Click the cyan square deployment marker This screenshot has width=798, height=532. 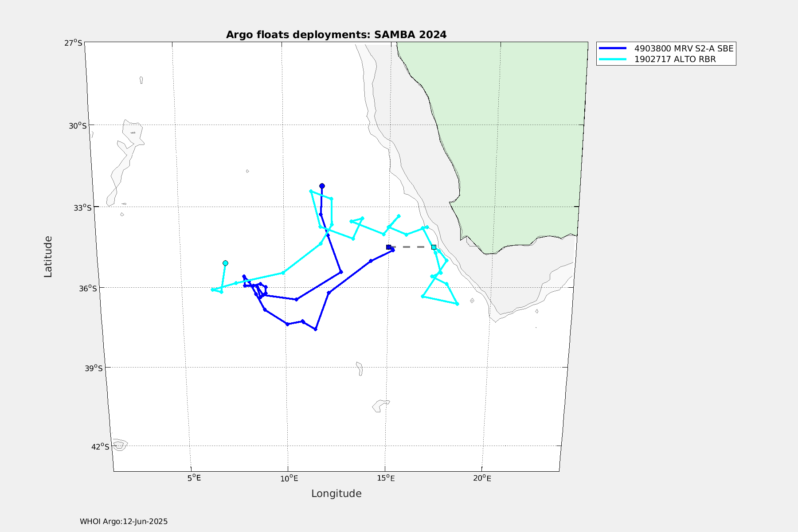tap(434, 247)
